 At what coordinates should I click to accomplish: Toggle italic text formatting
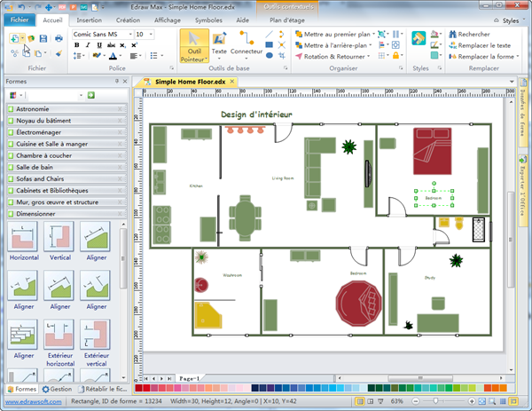(89, 45)
